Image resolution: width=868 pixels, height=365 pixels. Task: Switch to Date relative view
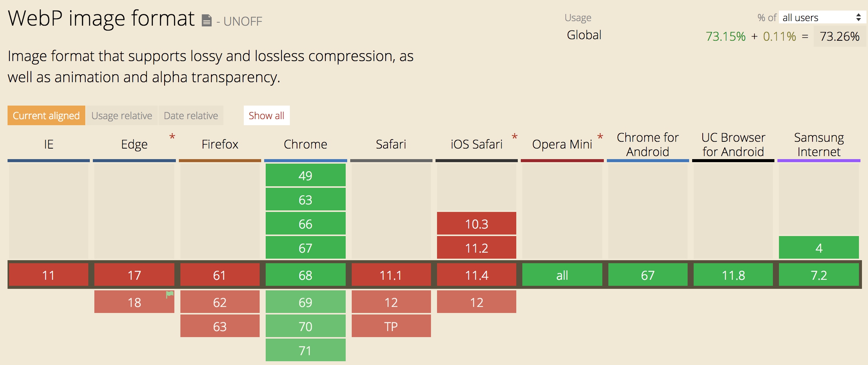pos(191,116)
